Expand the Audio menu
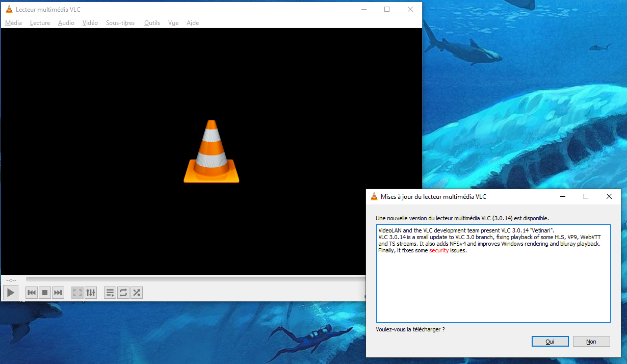The height and width of the screenshot is (364, 627). pos(66,23)
